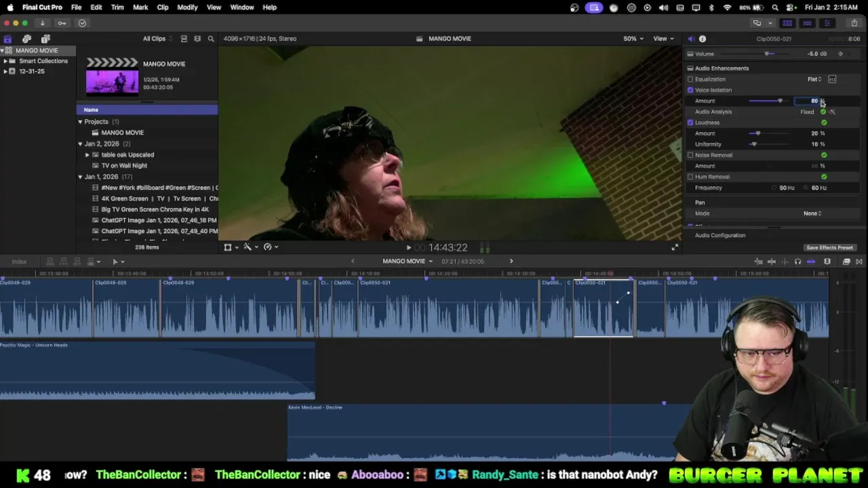Screen dimensions: 868x488
Task: Open the Pan Mode None dropdown
Action: click(812, 213)
